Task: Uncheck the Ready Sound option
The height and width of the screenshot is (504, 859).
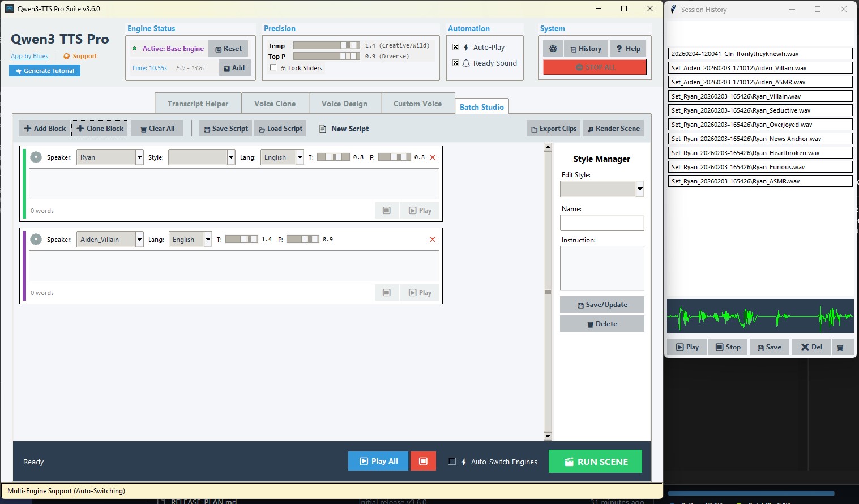Action: click(x=455, y=62)
